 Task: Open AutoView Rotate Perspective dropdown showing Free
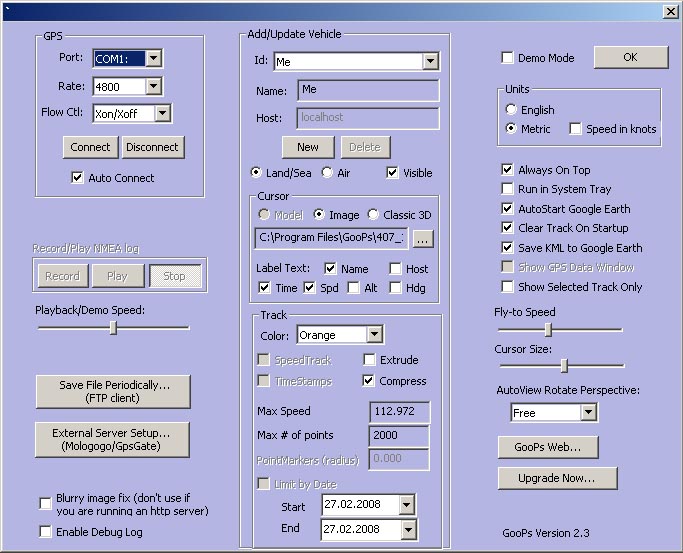588,412
